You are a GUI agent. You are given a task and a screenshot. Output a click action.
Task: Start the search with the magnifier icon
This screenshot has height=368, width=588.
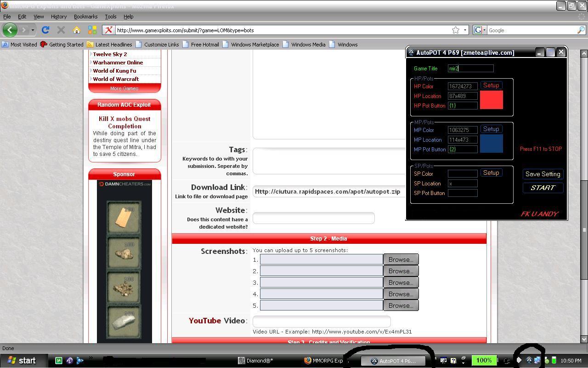[581, 30]
